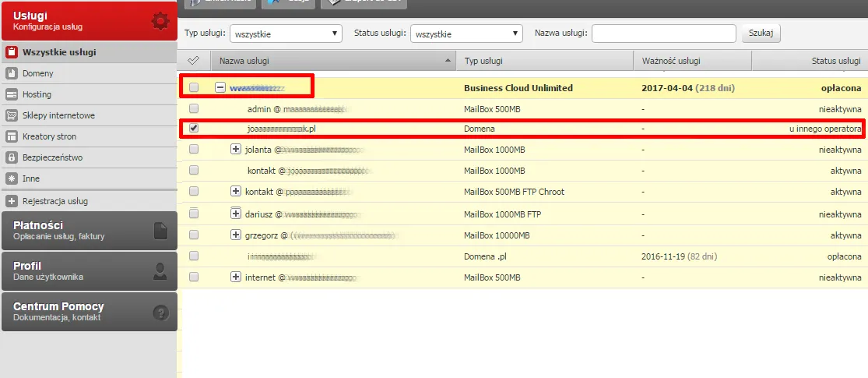The height and width of the screenshot is (378, 868).
Task: Open the Typ usługi dropdown
Action: click(286, 34)
